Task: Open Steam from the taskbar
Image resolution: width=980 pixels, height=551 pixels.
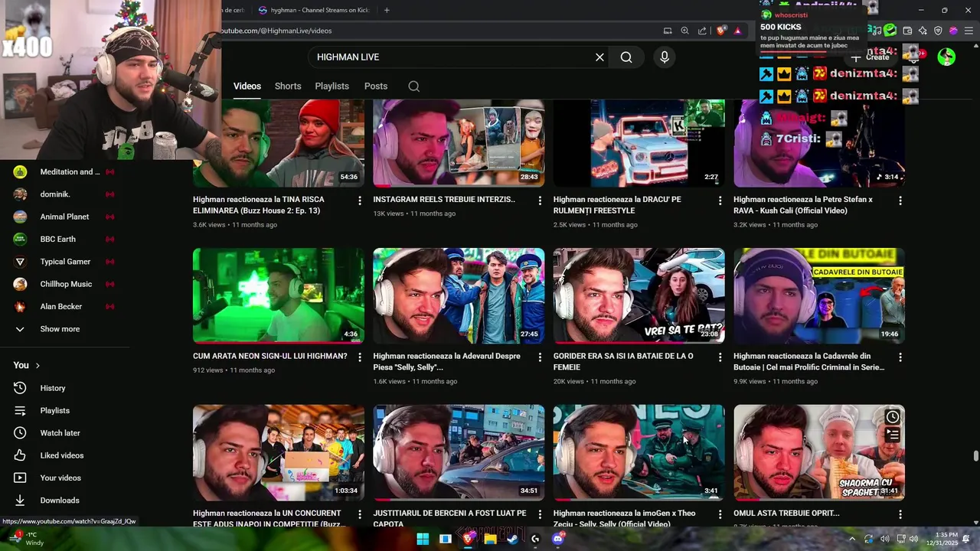Action: [x=513, y=539]
